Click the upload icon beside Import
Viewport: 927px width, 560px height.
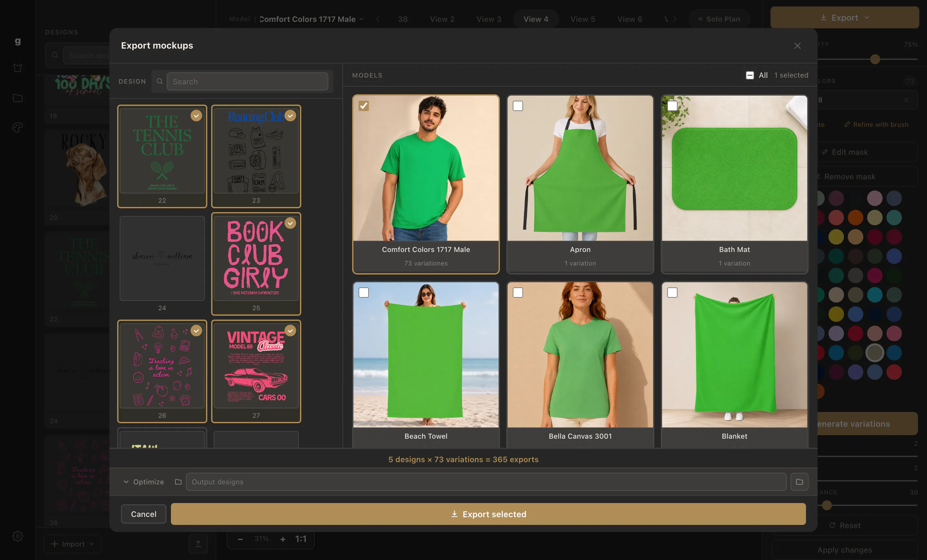pos(198,544)
